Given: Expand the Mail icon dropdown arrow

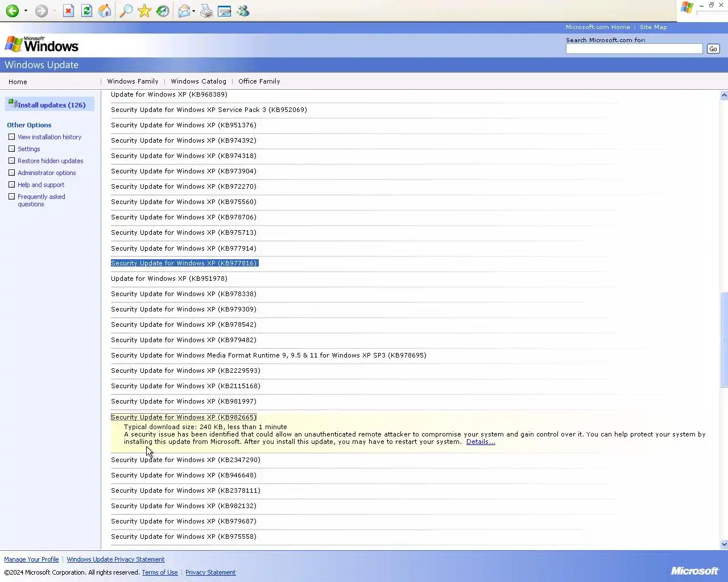Looking at the screenshot, I should pyautogui.click(x=193, y=11).
